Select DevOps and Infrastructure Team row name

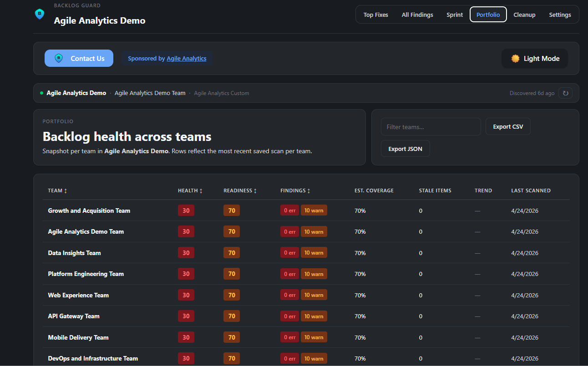point(93,358)
